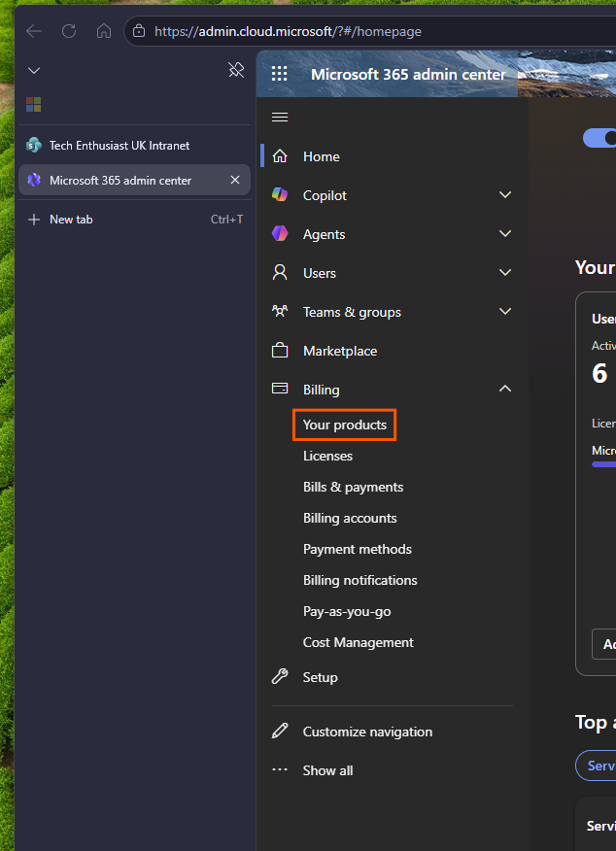Open Payment methods
616x851 pixels.
(x=358, y=549)
